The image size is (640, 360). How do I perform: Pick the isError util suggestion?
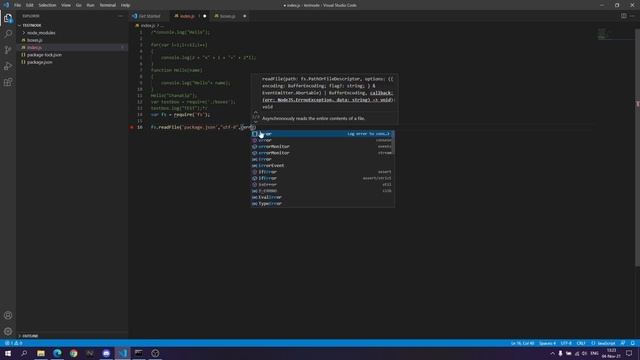click(322, 184)
